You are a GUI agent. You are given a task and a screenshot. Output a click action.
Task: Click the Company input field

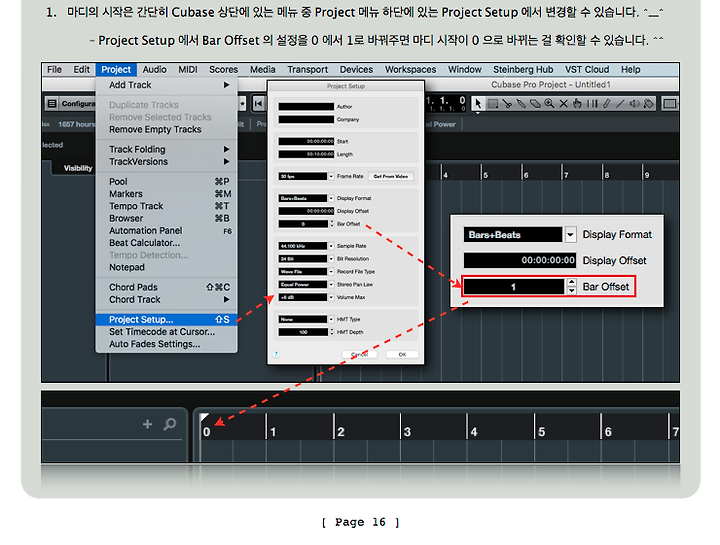[306, 119]
